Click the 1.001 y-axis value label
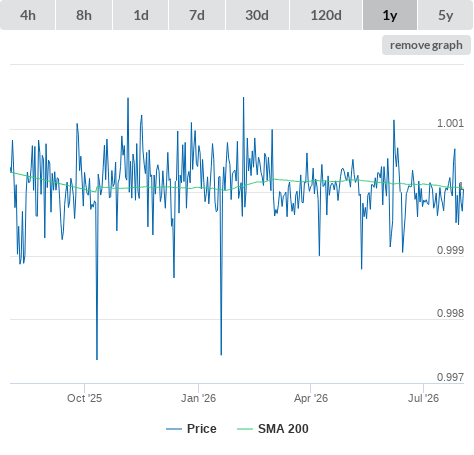 (x=450, y=123)
